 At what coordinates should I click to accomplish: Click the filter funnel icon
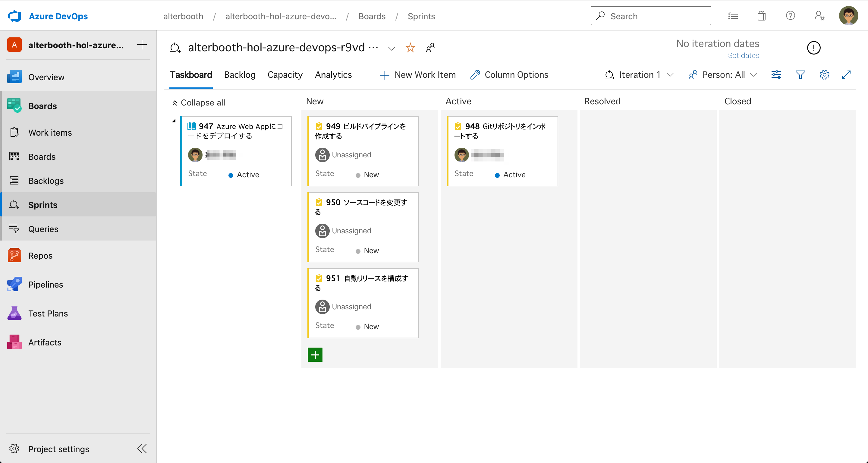[x=800, y=74]
